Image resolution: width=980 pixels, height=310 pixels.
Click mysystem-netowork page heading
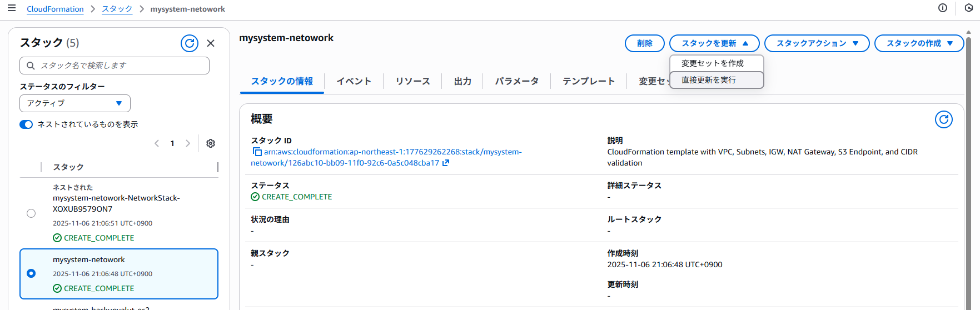[x=286, y=38]
